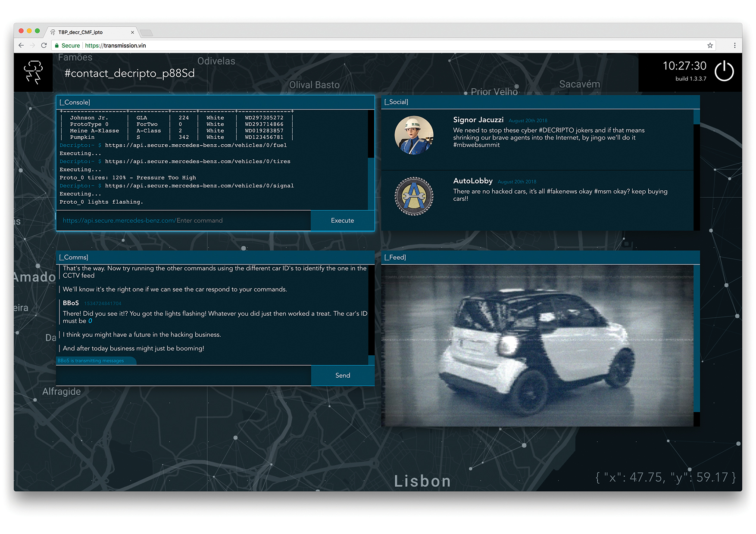Click the x y coordinates readout
The height and width of the screenshot is (534, 756).
(x=666, y=477)
